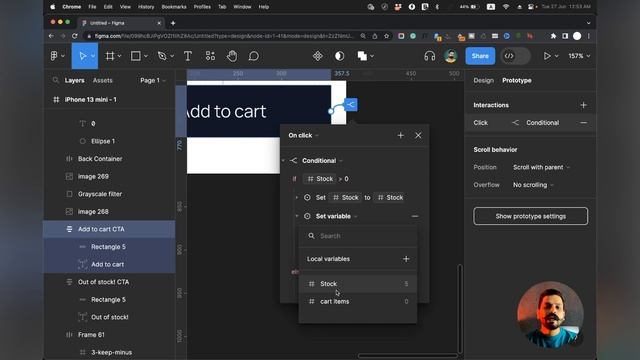Click the Chrome address bar
This screenshot has width=640, height=360.
tap(238, 36)
